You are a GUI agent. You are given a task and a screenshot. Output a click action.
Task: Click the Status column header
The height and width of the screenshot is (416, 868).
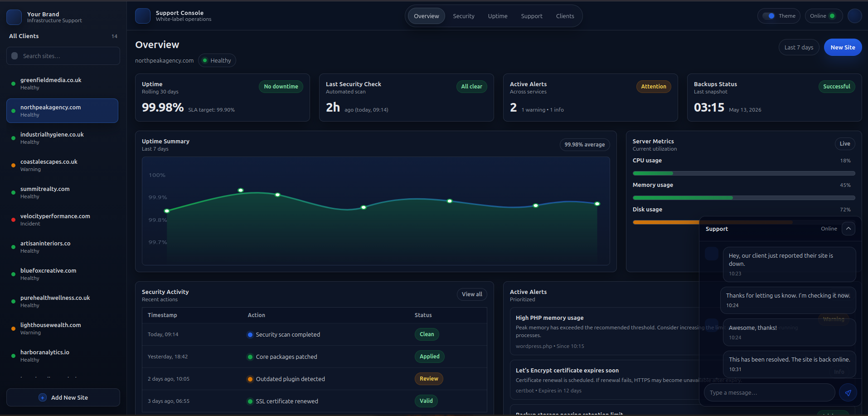(423, 315)
